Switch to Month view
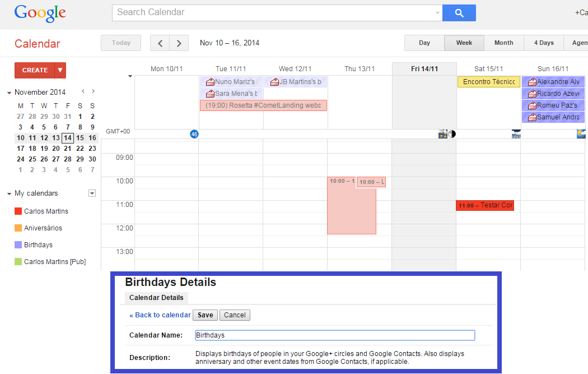 click(503, 43)
